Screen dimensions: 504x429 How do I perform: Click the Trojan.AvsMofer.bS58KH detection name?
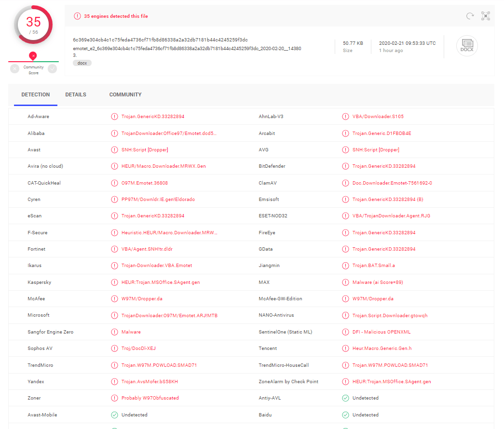[x=150, y=382]
